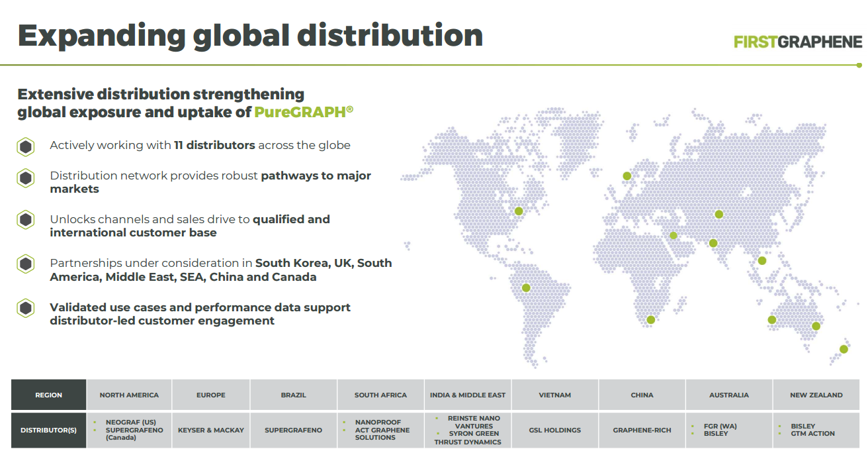This screenshot has height=455, width=868.
Task: Select the green map marker over Brazil
Action: pos(526,287)
